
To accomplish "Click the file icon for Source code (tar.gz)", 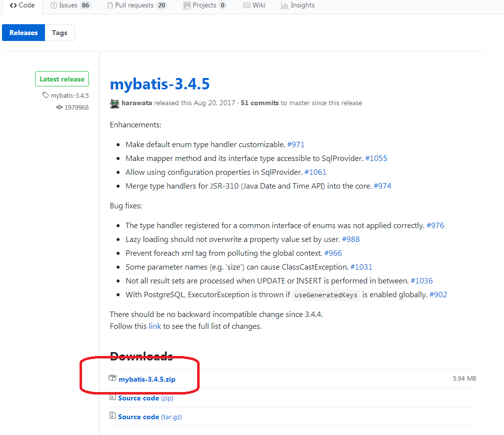I will point(113,416).
